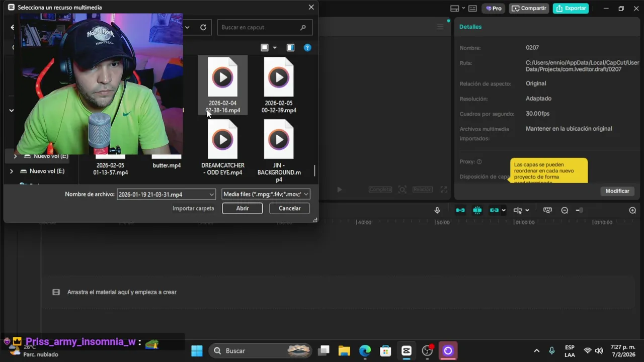The image size is (644, 362).
Task: Open File Explorer from the taskbar
Action: 344,351
